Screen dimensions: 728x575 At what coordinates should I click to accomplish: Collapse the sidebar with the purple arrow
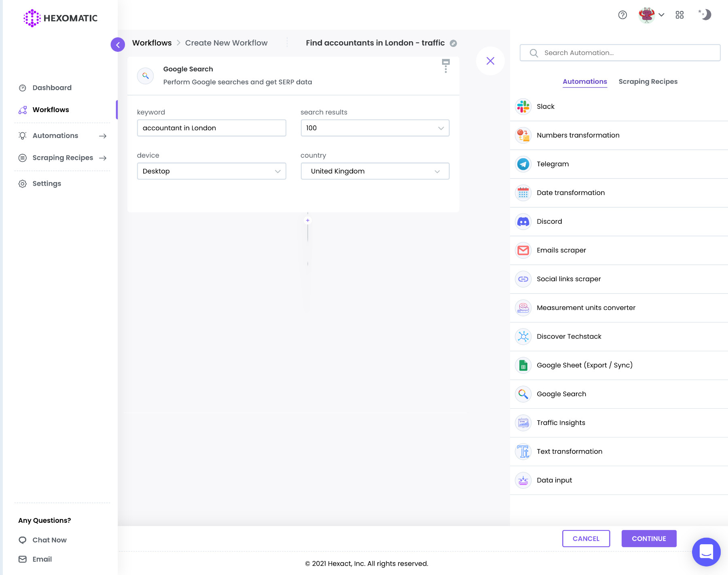[118, 45]
